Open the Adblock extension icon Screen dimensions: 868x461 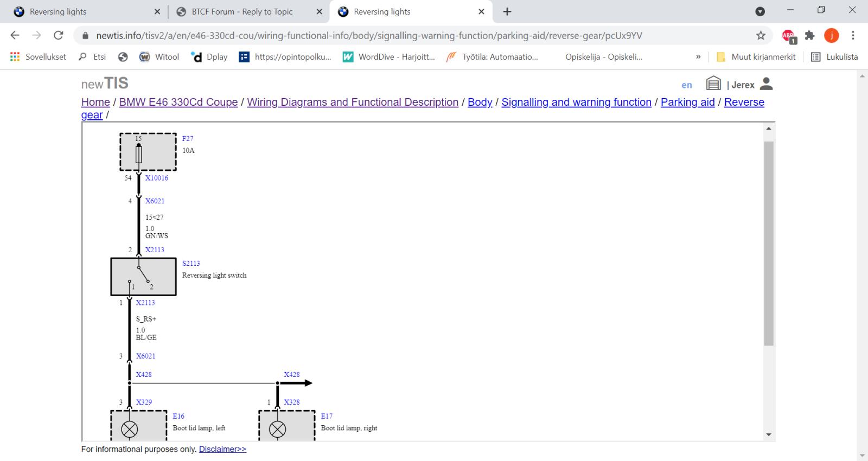(x=788, y=36)
